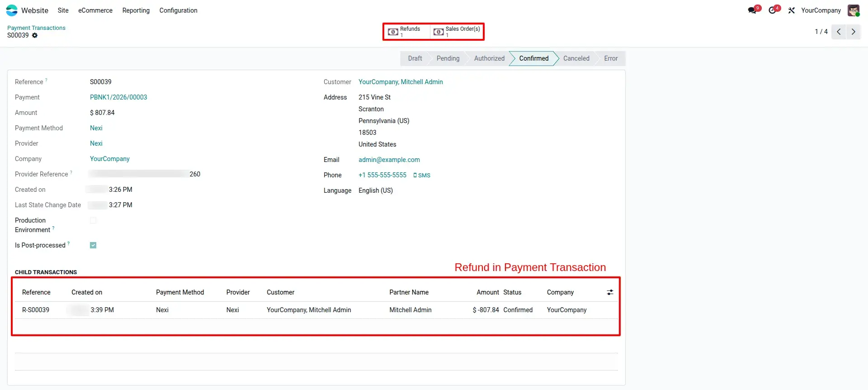Click the record pager 1 / 4
Viewport: 868px width, 390px height.
pyautogui.click(x=821, y=32)
